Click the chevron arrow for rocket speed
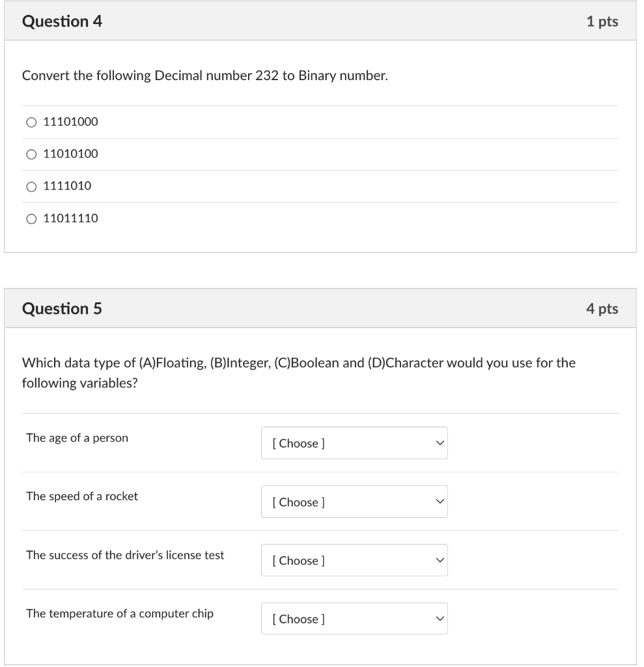The width and height of the screenshot is (644, 667). point(440,502)
